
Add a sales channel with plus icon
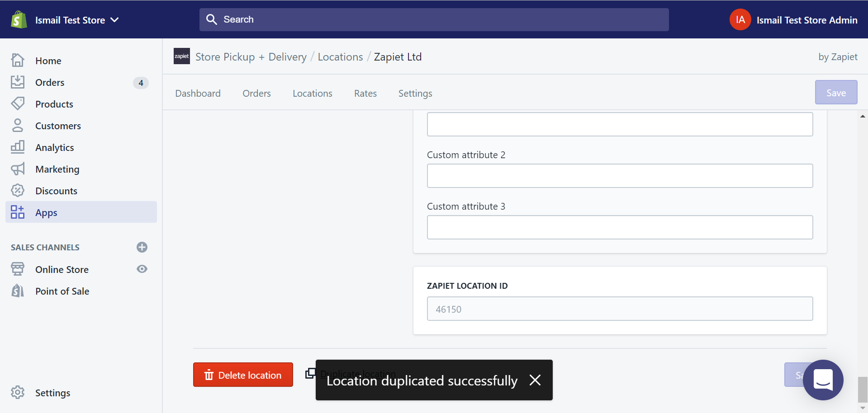coord(142,247)
